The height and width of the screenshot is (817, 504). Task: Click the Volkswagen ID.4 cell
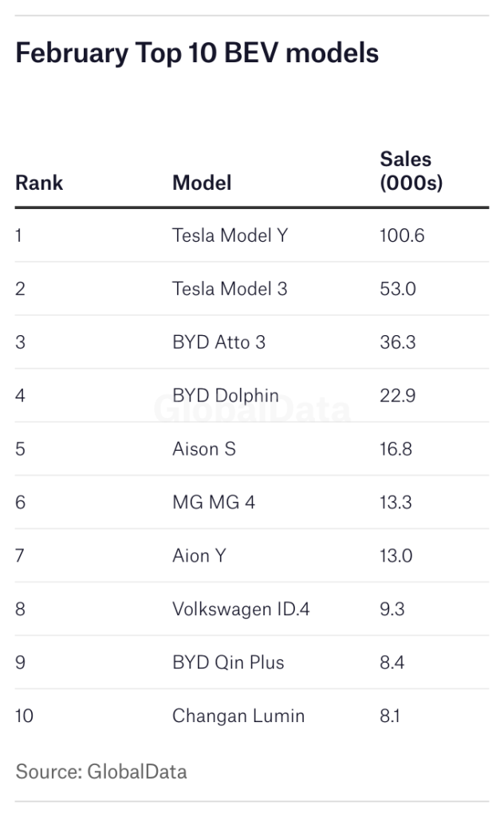[x=241, y=610]
